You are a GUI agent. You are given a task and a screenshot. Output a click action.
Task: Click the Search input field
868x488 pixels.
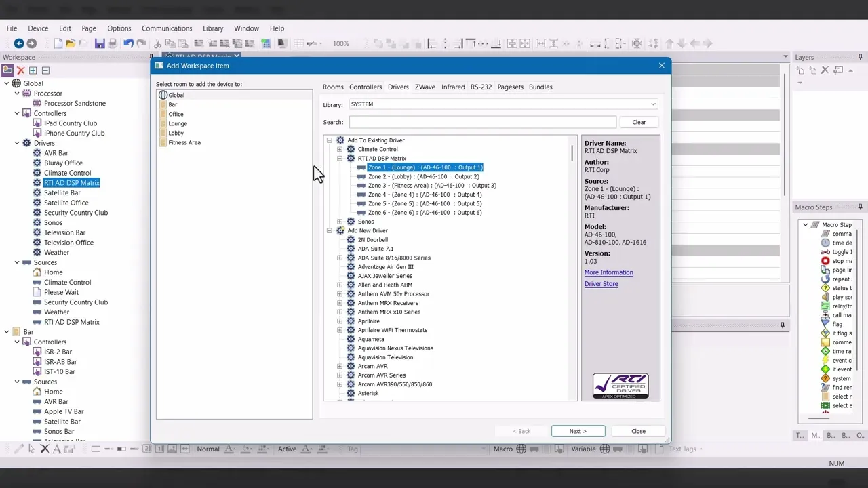[x=483, y=122]
